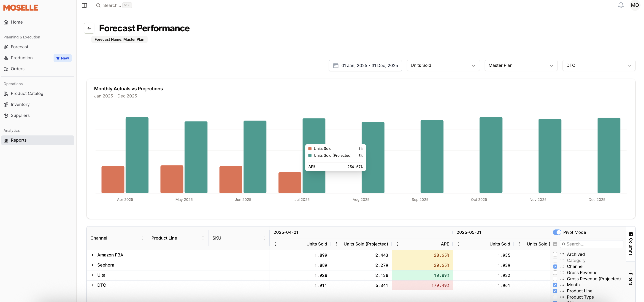Open the SKU column options menu
This screenshot has width=644, height=302.
point(264,238)
